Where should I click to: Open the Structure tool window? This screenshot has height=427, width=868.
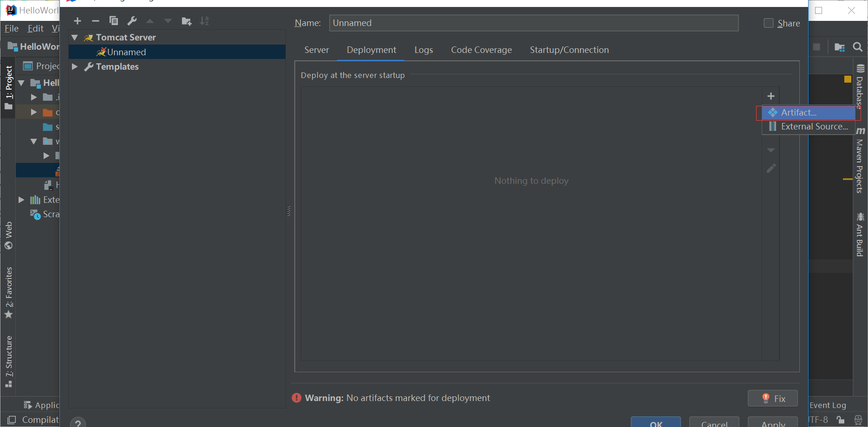click(8, 362)
